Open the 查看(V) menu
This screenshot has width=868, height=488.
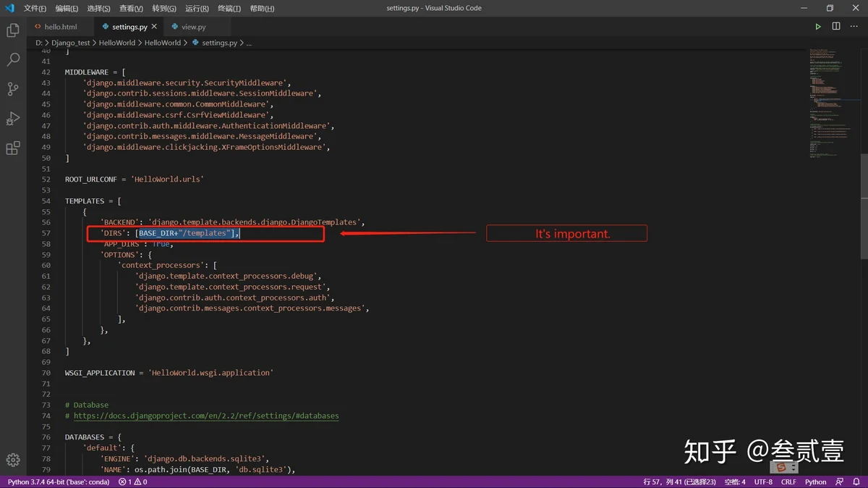(132, 9)
